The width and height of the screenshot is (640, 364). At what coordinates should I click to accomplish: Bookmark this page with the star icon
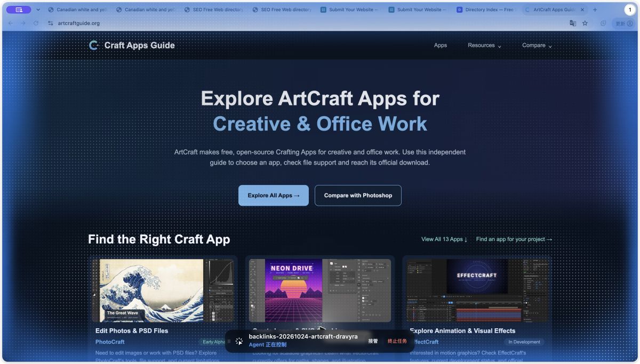click(585, 23)
